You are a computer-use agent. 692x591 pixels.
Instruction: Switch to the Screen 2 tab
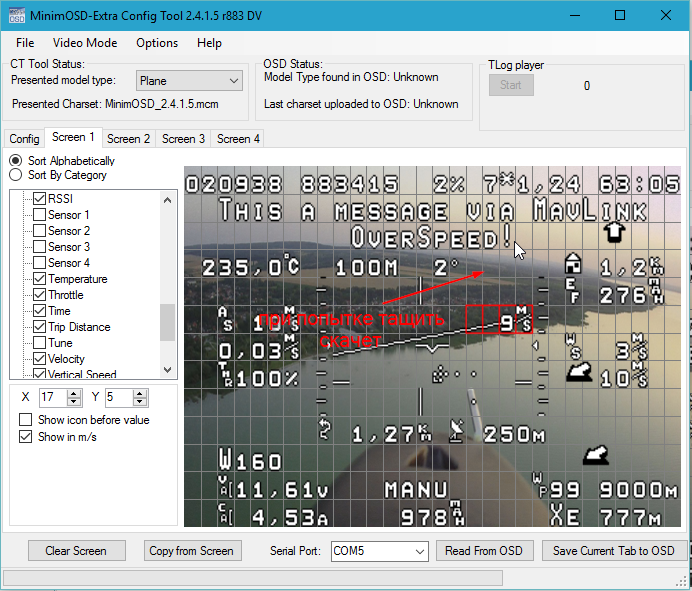(x=129, y=139)
